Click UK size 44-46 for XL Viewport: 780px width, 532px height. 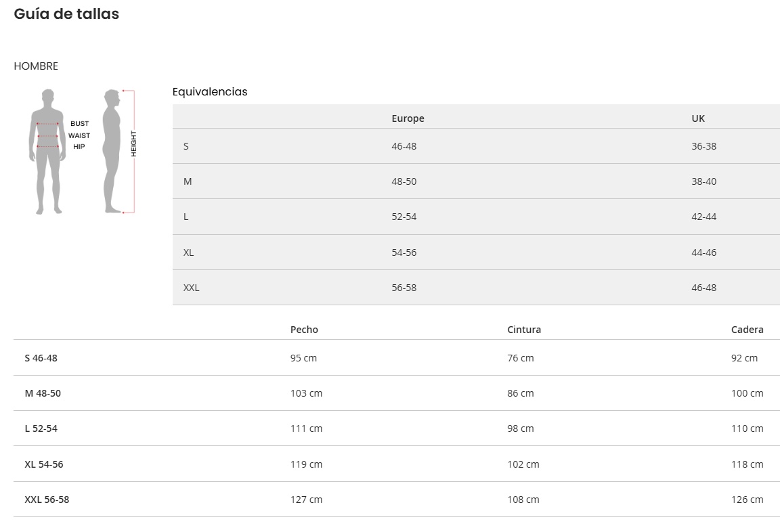(703, 252)
